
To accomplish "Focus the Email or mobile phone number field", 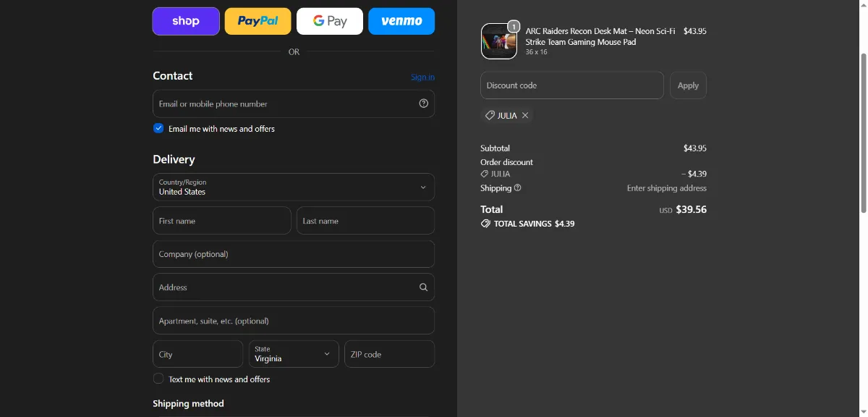I will (294, 104).
